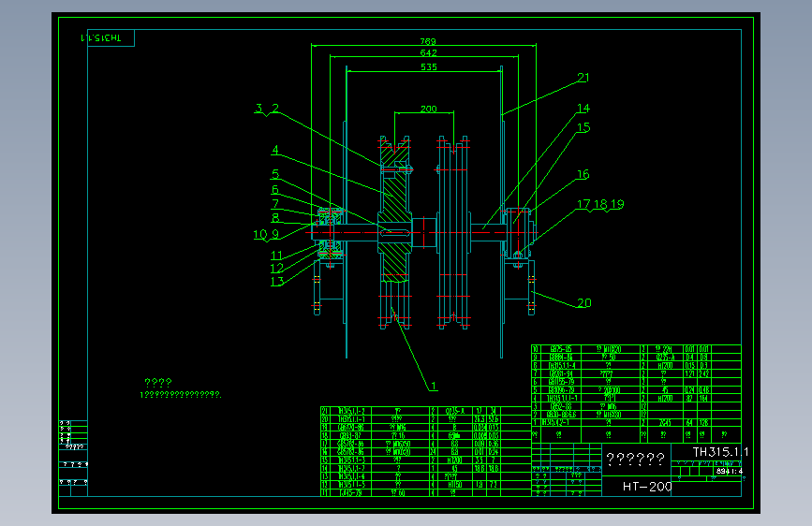Image resolution: width=812 pixels, height=526 pixels.
Task: Select the 642 dimension value
Action: tap(428, 52)
